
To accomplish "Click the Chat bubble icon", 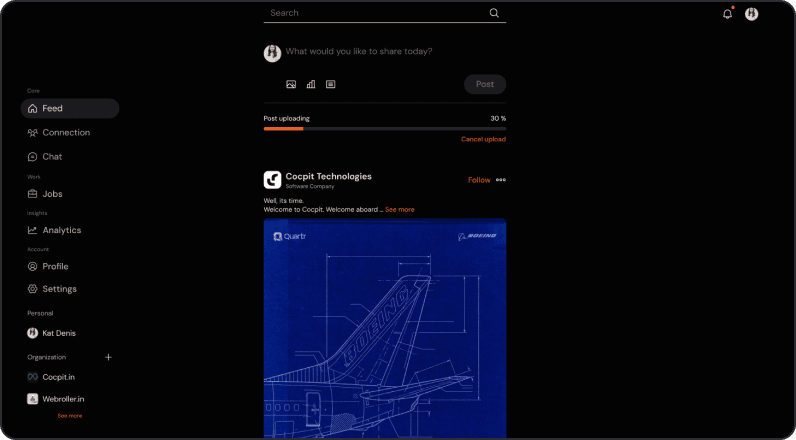I will 32,157.
